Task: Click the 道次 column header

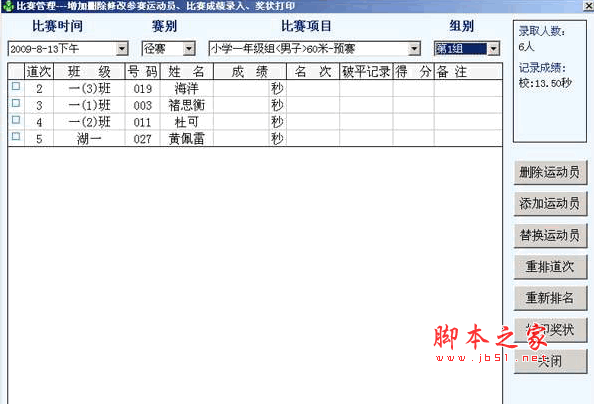Action: point(39,71)
